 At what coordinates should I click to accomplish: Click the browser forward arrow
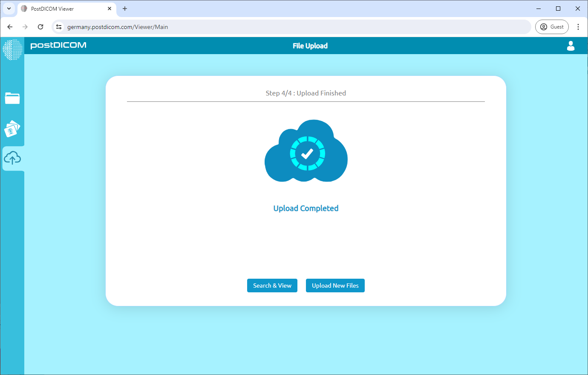(25, 27)
